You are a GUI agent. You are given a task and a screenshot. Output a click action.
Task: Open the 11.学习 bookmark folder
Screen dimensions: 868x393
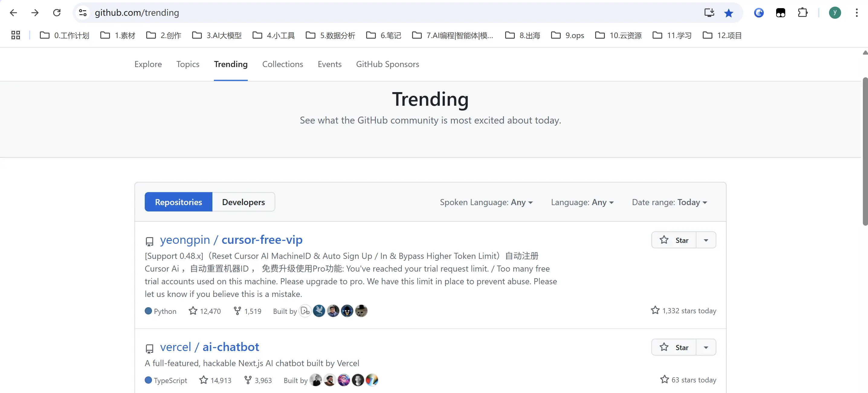point(672,35)
